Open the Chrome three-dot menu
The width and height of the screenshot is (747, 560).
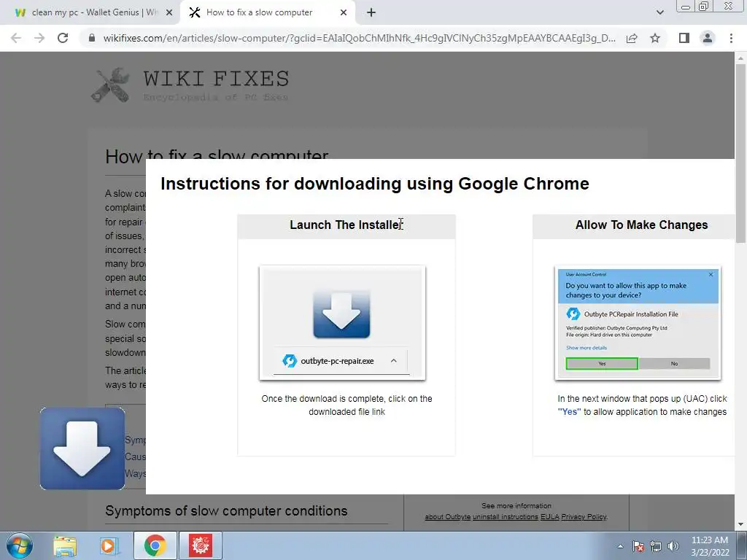(x=731, y=38)
